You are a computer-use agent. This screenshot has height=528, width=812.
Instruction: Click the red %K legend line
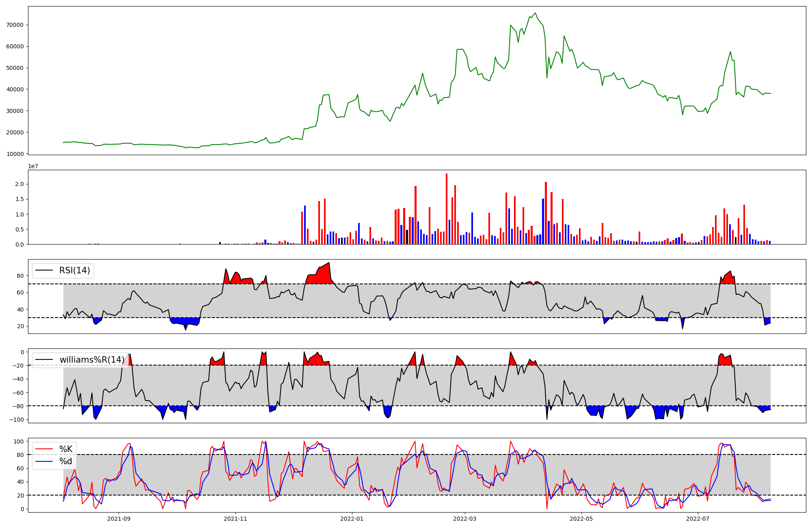point(44,449)
